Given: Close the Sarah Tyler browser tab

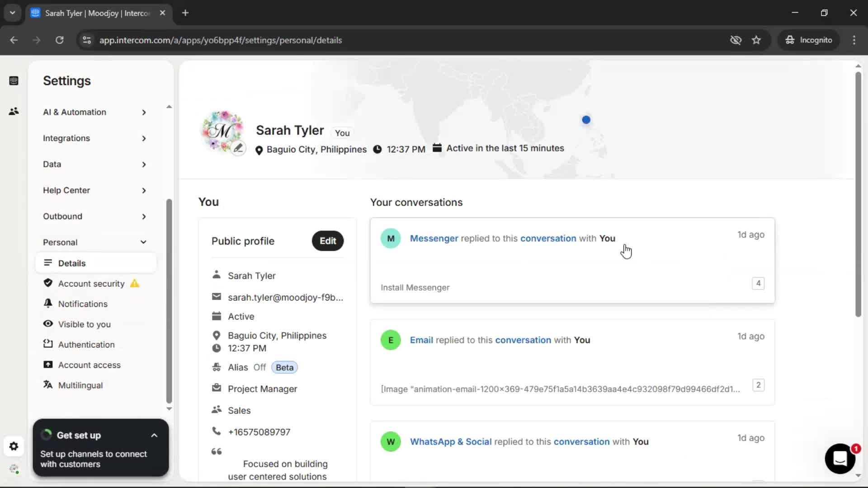Looking at the screenshot, I should [x=162, y=13].
